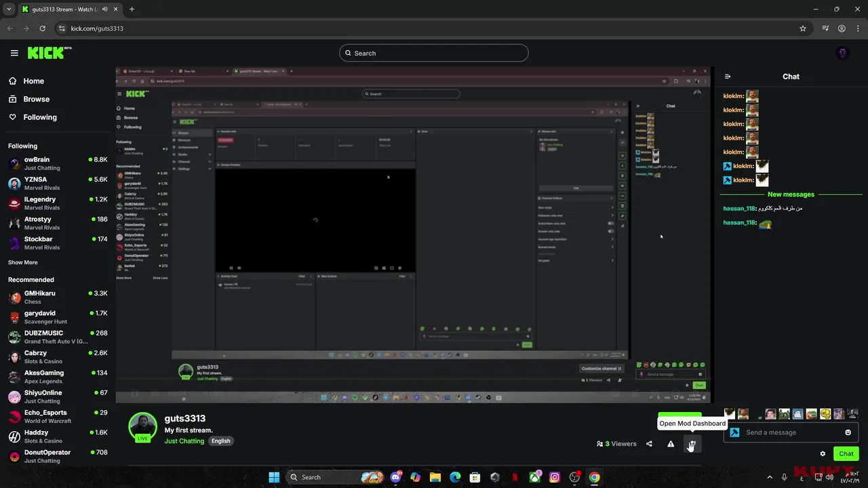Open Chrome three-dot menu

tap(858, 28)
